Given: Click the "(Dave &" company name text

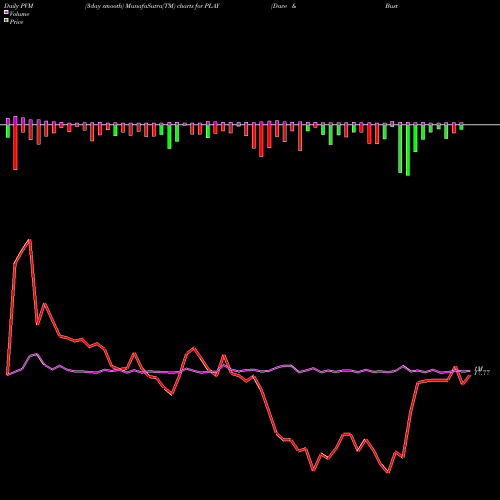Looking at the screenshot, I should tap(283, 6).
